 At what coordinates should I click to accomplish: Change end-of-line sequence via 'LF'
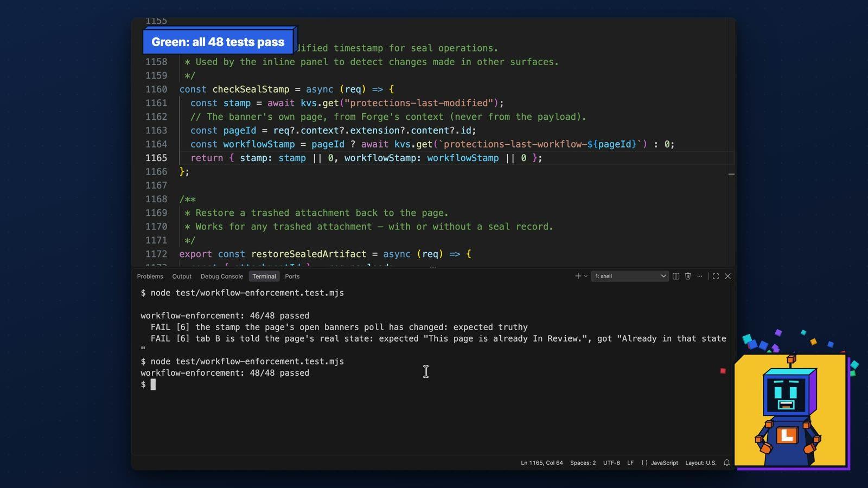tap(630, 463)
